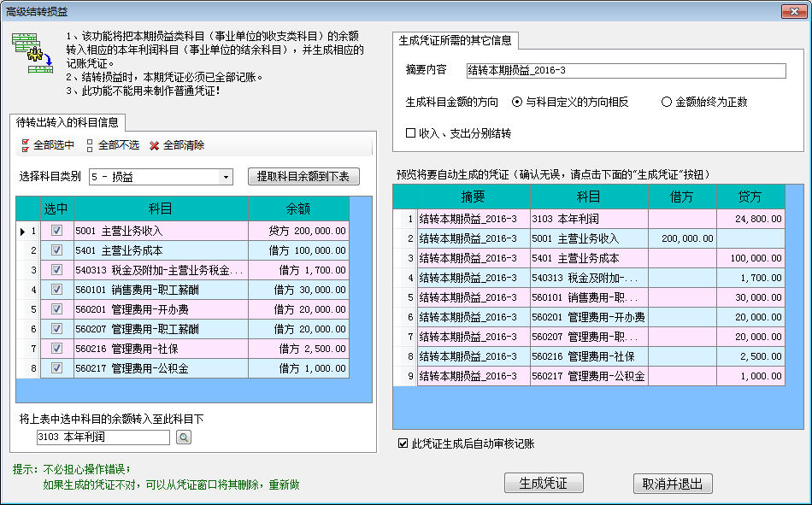Screen dimensions: 812x505
Task: Switch to 待转出转入的科目信息 tab
Action: tap(68, 122)
